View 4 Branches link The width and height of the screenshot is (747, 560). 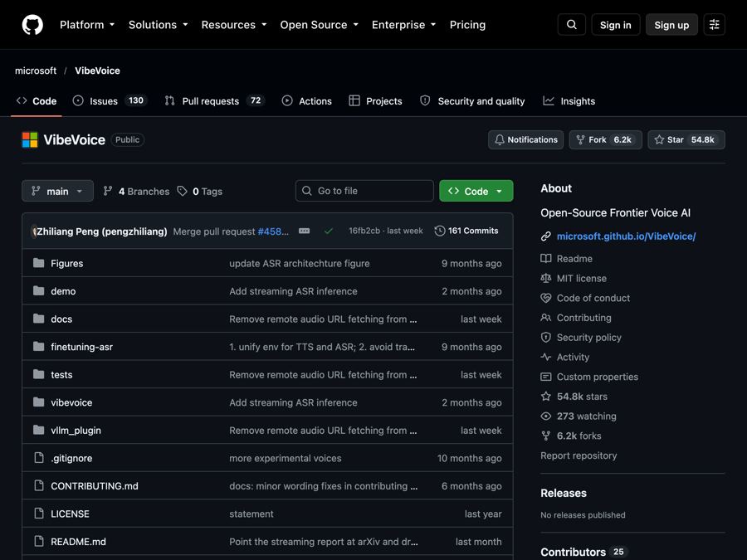[x=136, y=191]
